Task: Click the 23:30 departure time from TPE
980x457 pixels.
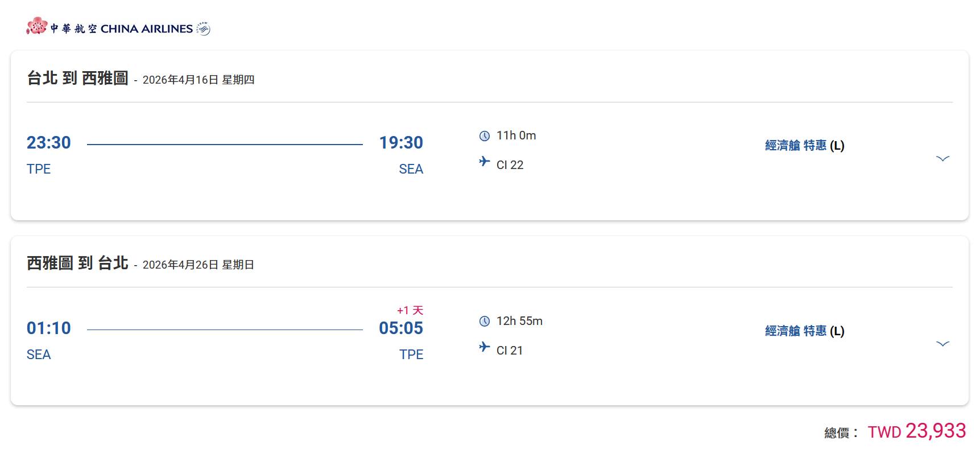Action: tap(49, 143)
